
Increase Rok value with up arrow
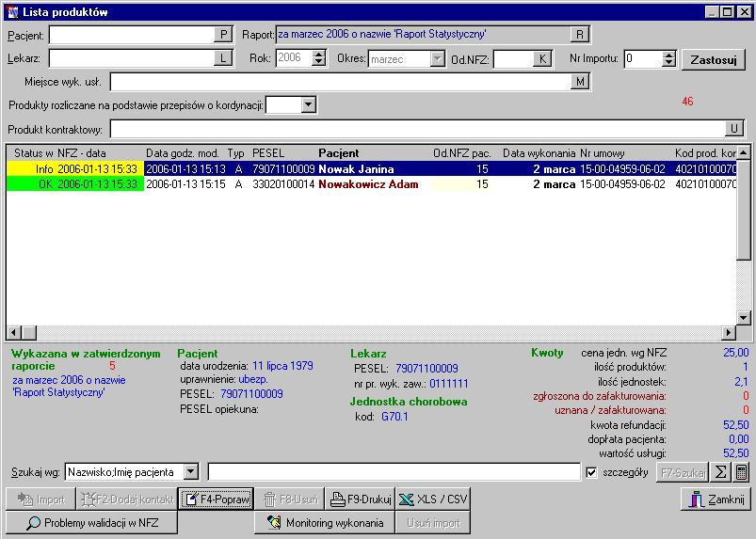point(319,54)
